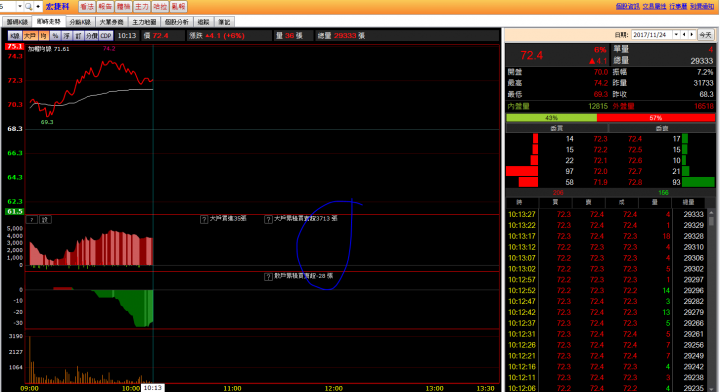The width and height of the screenshot is (720, 392).
Task: Click the 75.1 upper limit price label
Action: coord(14,46)
